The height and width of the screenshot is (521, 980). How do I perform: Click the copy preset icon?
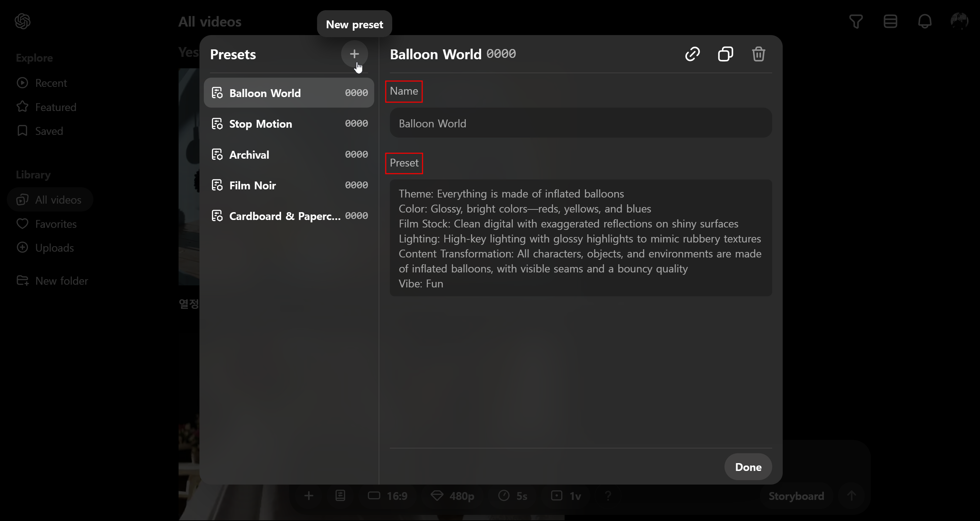pos(725,54)
